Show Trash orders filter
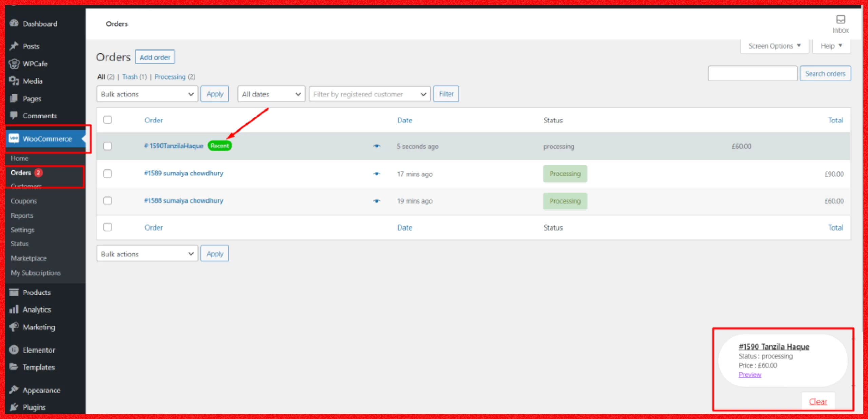This screenshot has height=419, width=868. pyautogui.click(x=130, y=77)
